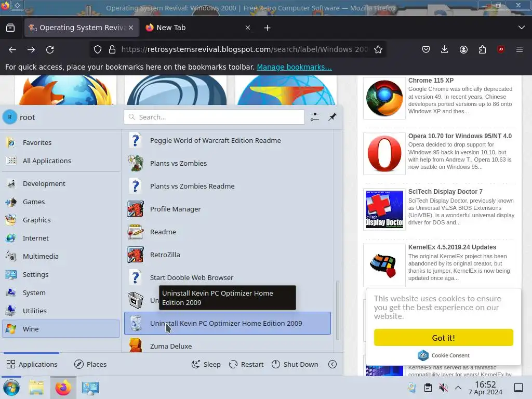Pin the application launcher open

(332, 117)
